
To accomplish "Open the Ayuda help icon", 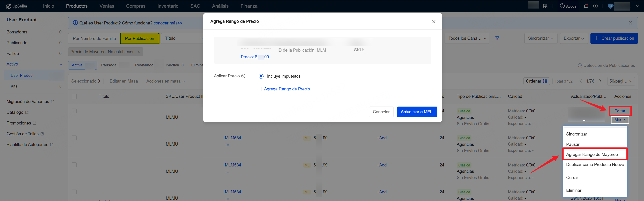I will click(562, 6).
